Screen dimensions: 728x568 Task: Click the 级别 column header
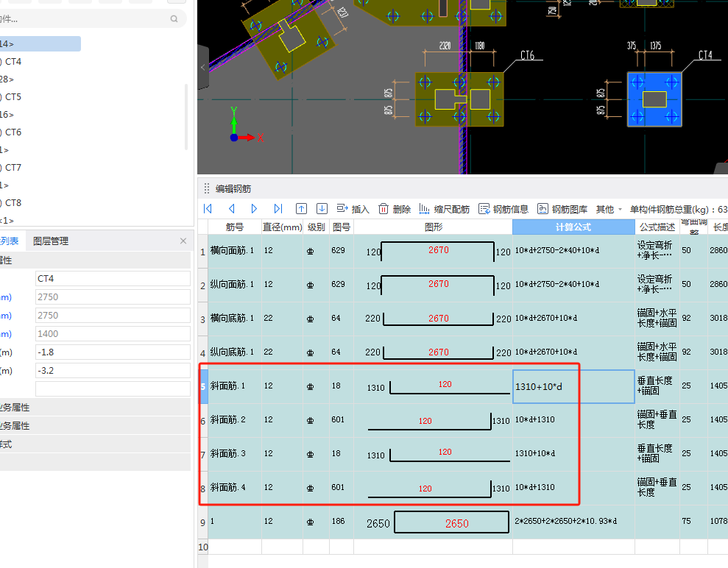317,227
